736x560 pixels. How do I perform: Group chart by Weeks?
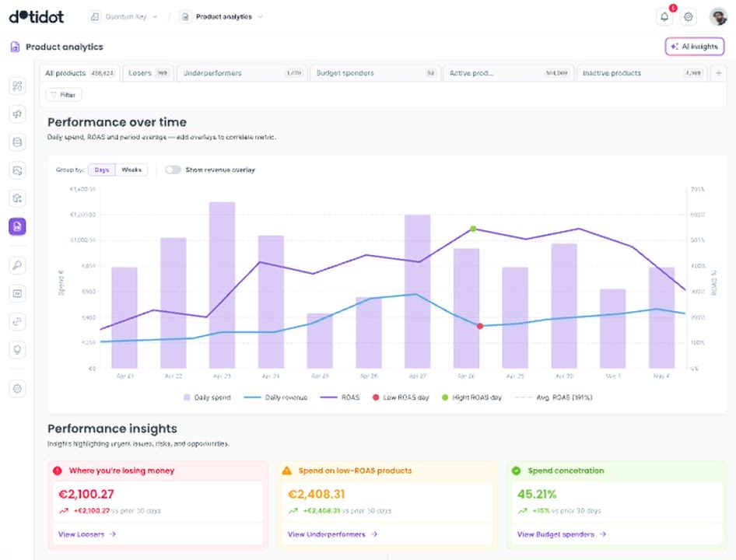(x=131, y=170)
